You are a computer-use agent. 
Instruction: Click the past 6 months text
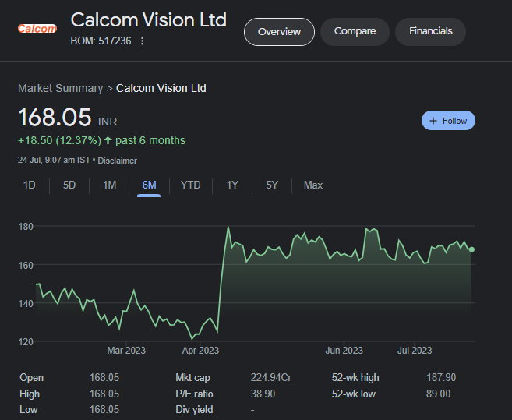[x=150, y=141]
